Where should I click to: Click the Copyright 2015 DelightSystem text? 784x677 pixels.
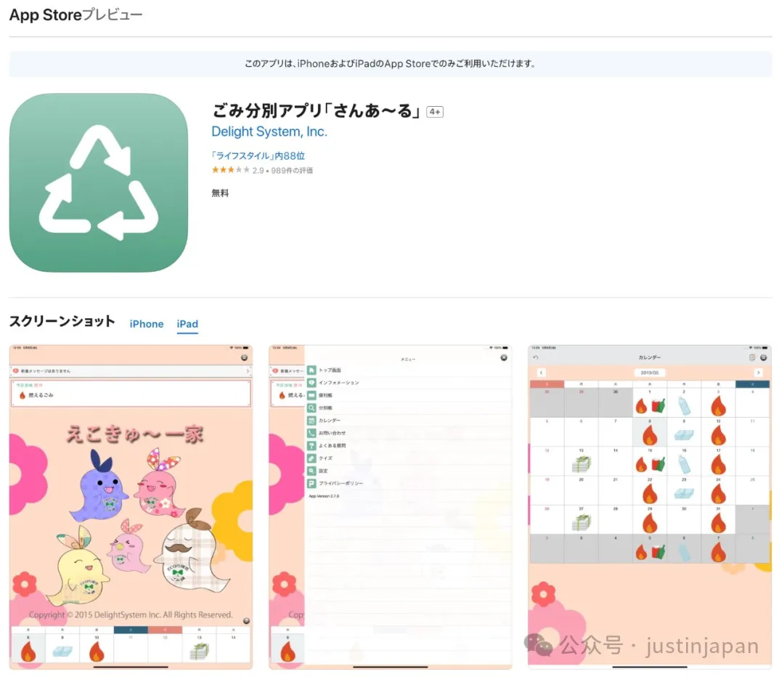pyautogui.click(x=131, y=615)
